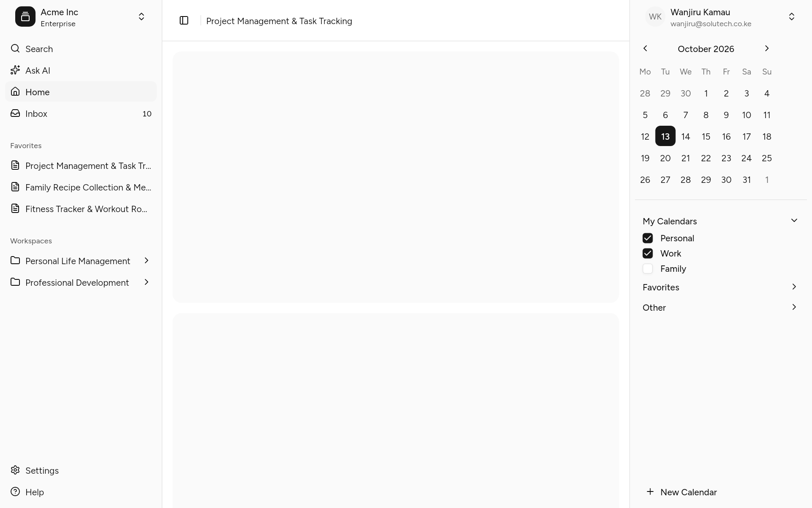Click the WK user avatar

pos(655,17)
